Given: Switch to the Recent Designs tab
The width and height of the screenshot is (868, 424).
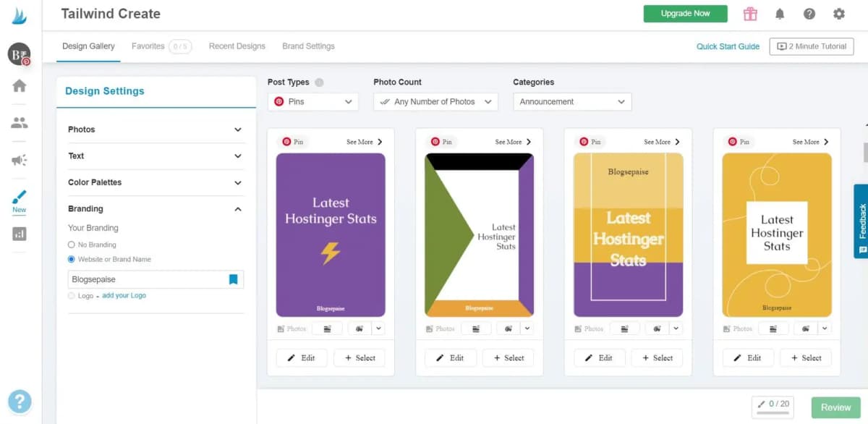Looking at the screenshot, I should point(237,46).
